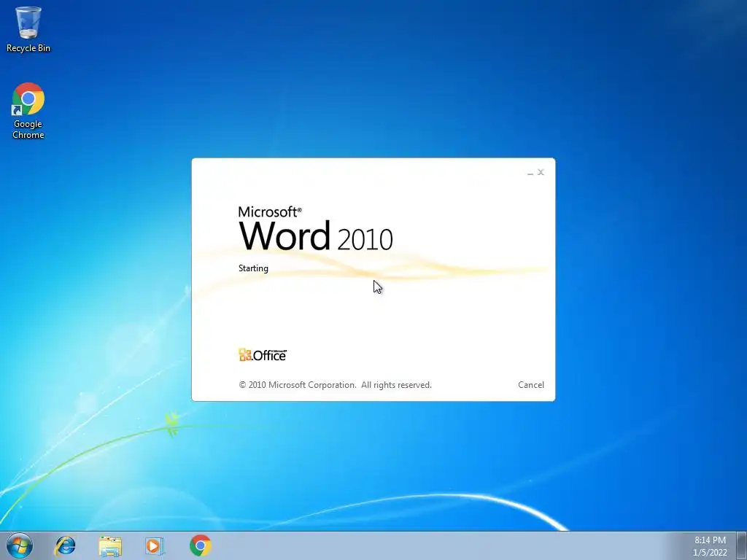
Task: Close the Word splash screen
Action: click(541, 172)
